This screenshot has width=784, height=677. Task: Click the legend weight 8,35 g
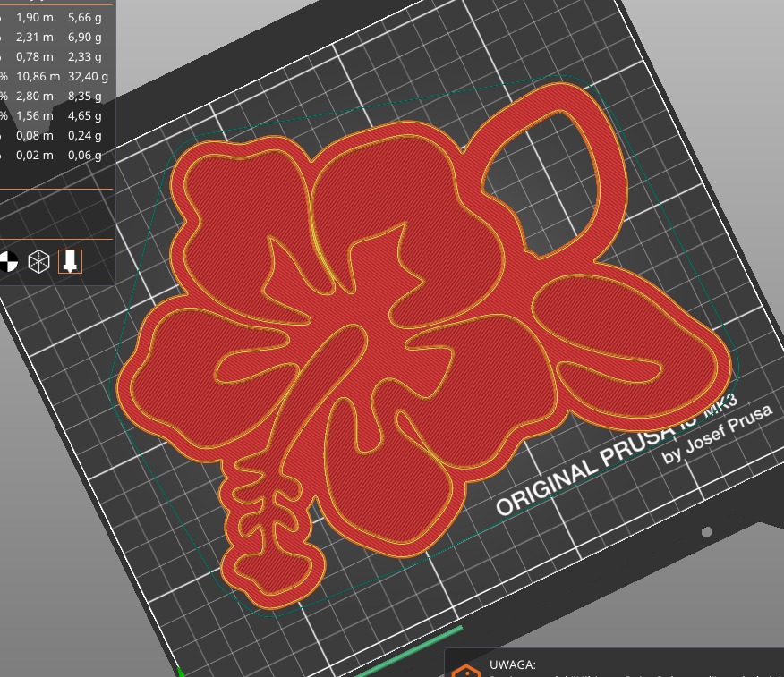84,96
